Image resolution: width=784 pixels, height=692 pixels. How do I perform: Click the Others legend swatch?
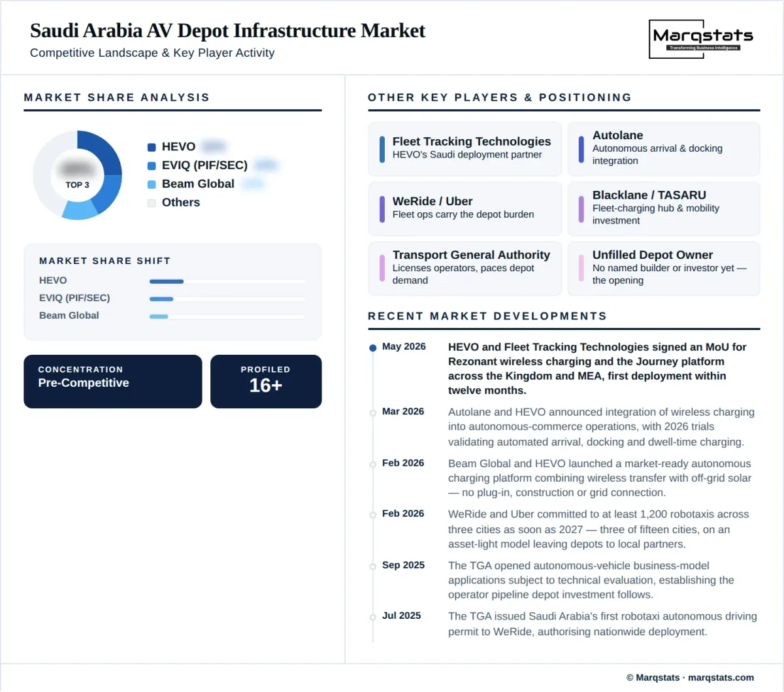[x=152, y=203]
